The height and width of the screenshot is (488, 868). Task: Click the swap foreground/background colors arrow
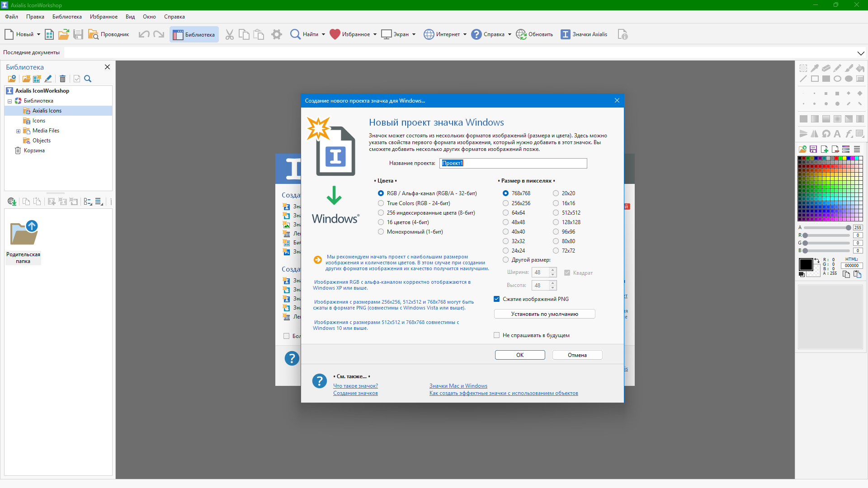coord(817,260)
